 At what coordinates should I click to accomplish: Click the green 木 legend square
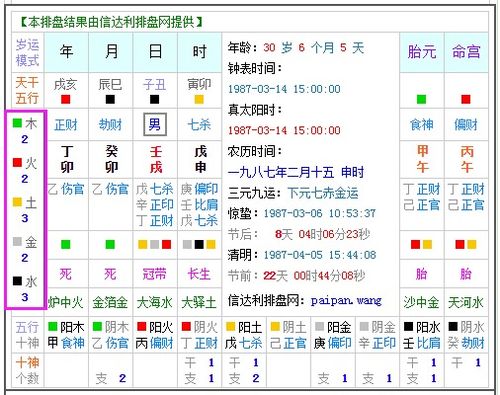17,123
